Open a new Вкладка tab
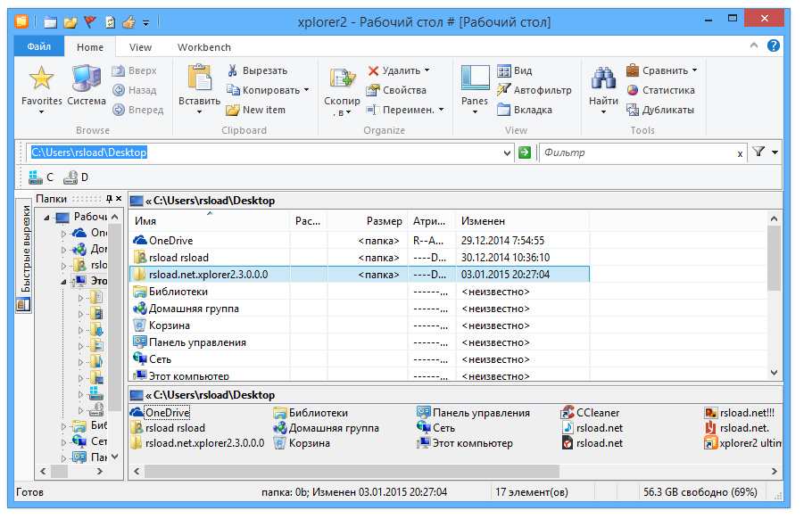This screenshot has height=519, width=812. coord(525,111)
